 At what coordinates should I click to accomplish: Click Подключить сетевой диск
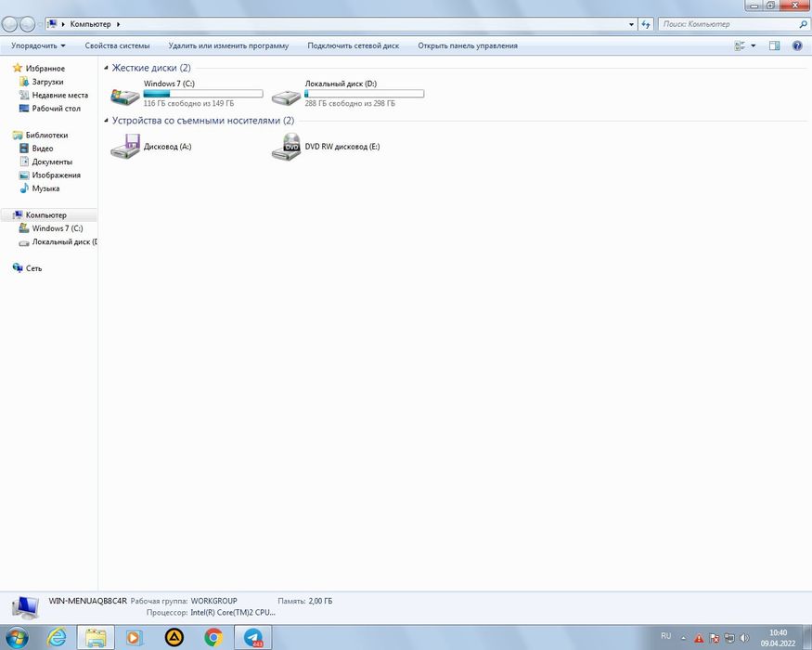pyautogui.click(x=354, y=45)
